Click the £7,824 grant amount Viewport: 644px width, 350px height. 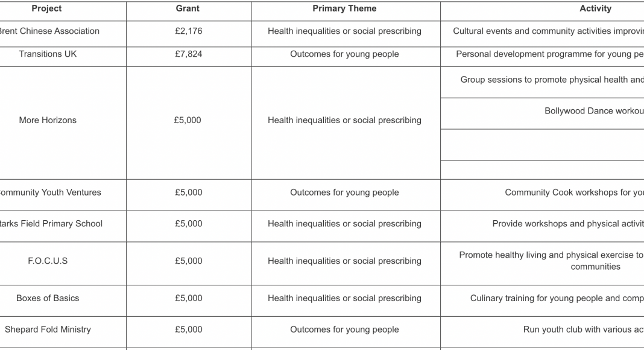(x=188, y=54)
